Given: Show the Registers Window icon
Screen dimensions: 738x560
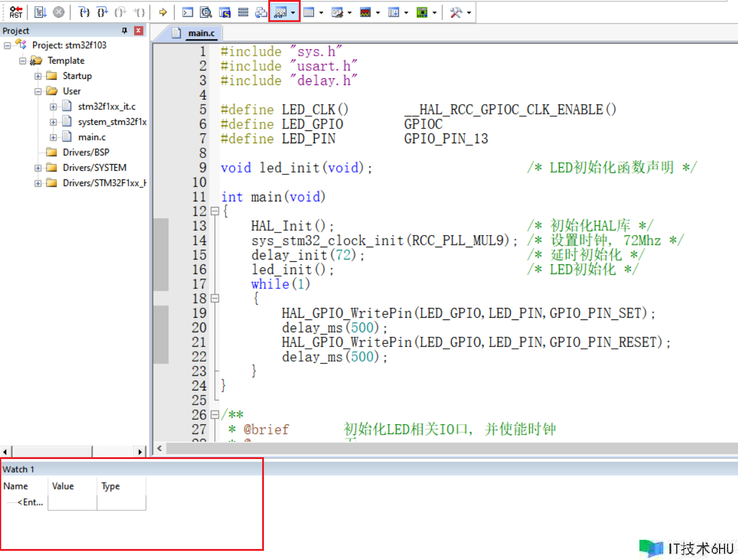Looking at the screenshot, I should tap(243, 12).
